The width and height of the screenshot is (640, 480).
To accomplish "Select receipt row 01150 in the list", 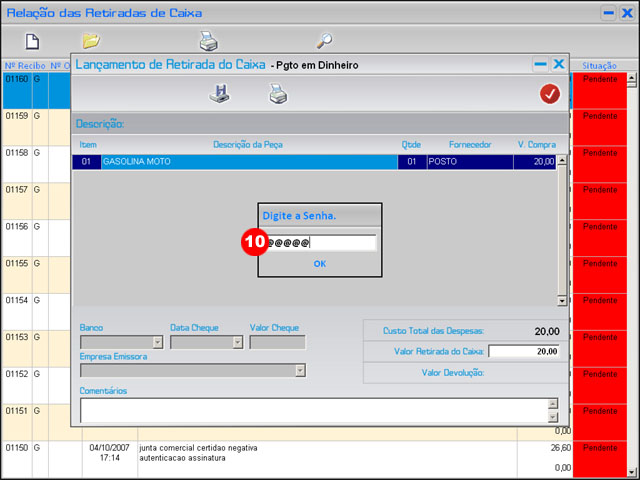I will (16, 447).
